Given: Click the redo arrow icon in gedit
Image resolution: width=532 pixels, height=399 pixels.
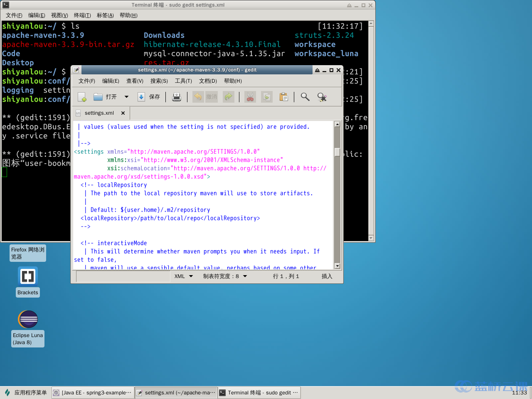Looking at the screenshot, I should [228, 97].
